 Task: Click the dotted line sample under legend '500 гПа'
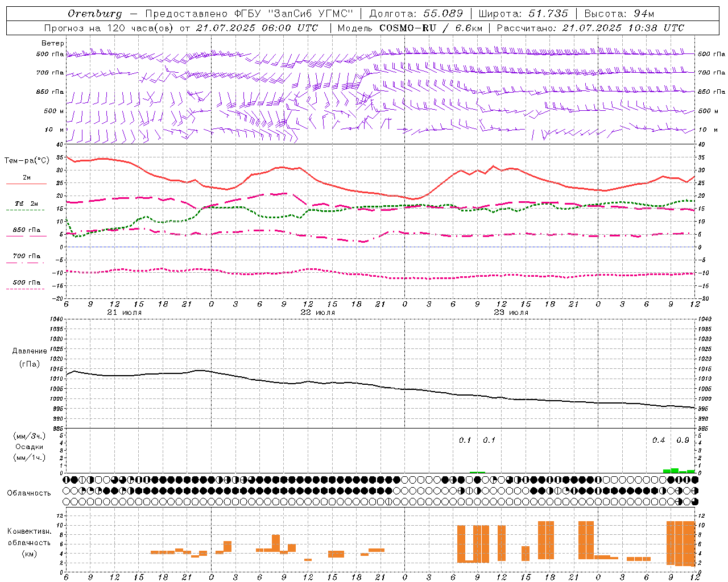[x=25, y=289]
